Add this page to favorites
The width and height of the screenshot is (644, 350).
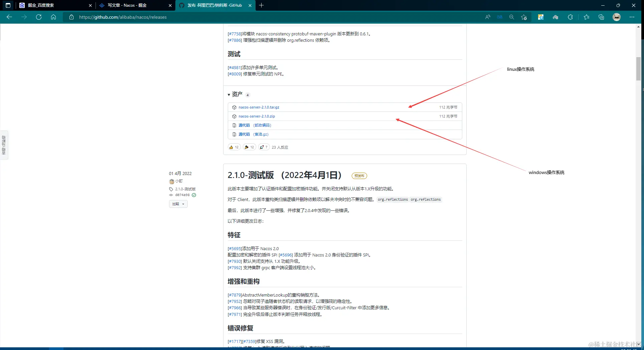524,17
